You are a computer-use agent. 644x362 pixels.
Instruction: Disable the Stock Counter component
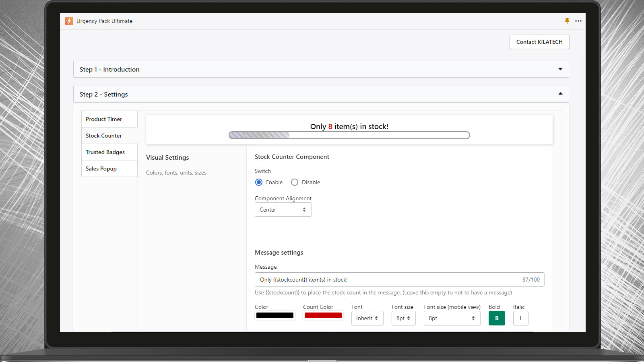pyautogui.click(x=294, y=182)
